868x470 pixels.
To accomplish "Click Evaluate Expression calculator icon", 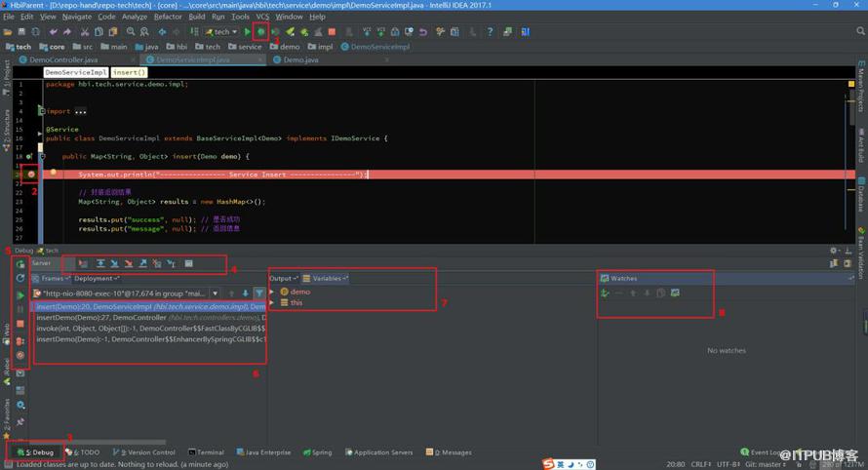I will pyautogui.click(x=189, y=264).
